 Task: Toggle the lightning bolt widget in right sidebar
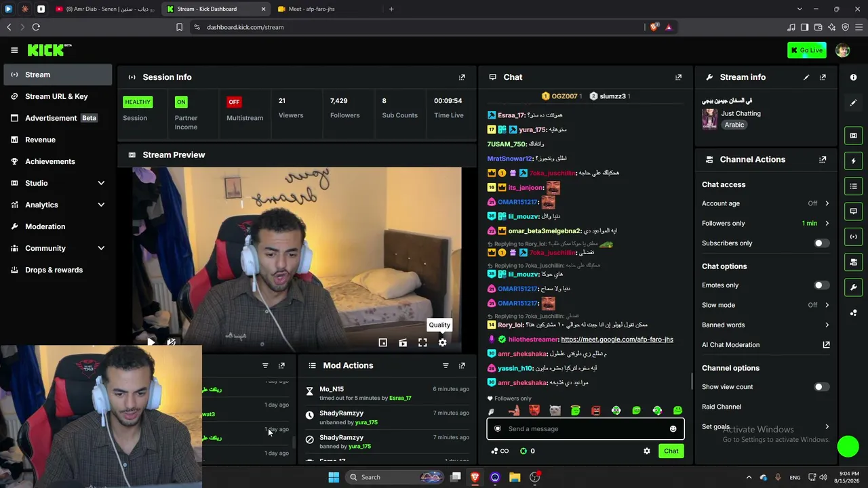854,161
